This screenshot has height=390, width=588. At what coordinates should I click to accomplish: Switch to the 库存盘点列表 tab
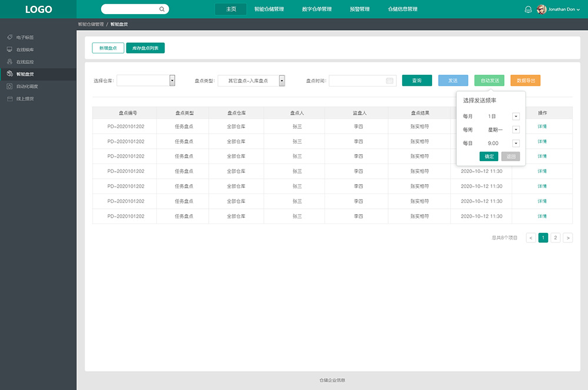tap(145, 48)
